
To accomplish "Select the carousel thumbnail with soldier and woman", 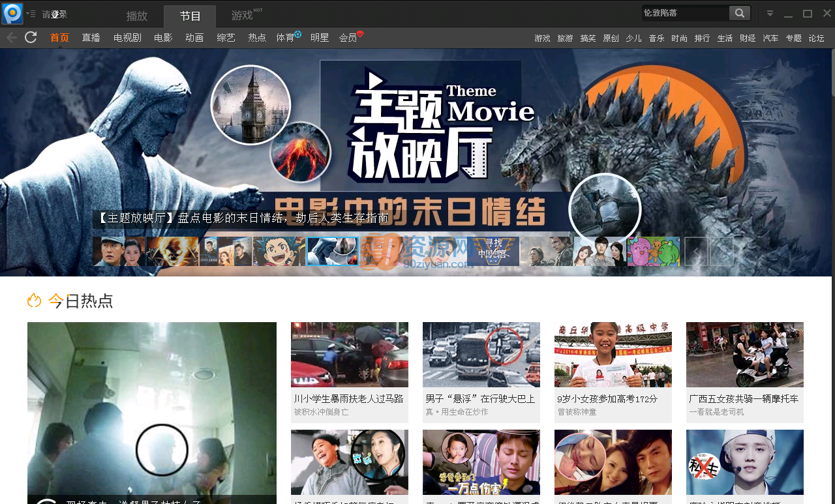I will [119, 251].
